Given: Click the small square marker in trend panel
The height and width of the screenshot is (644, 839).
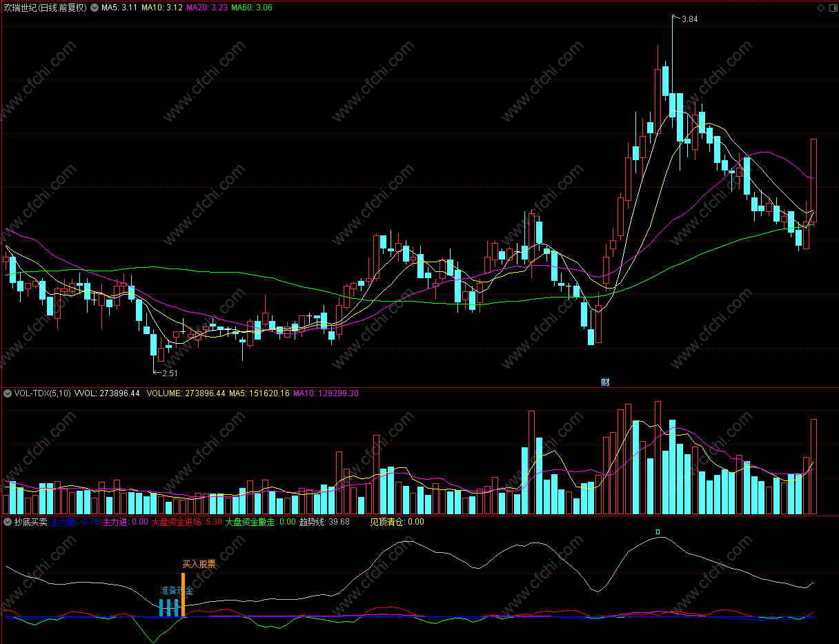Looking at the screenshot, I should coord(658,531).
